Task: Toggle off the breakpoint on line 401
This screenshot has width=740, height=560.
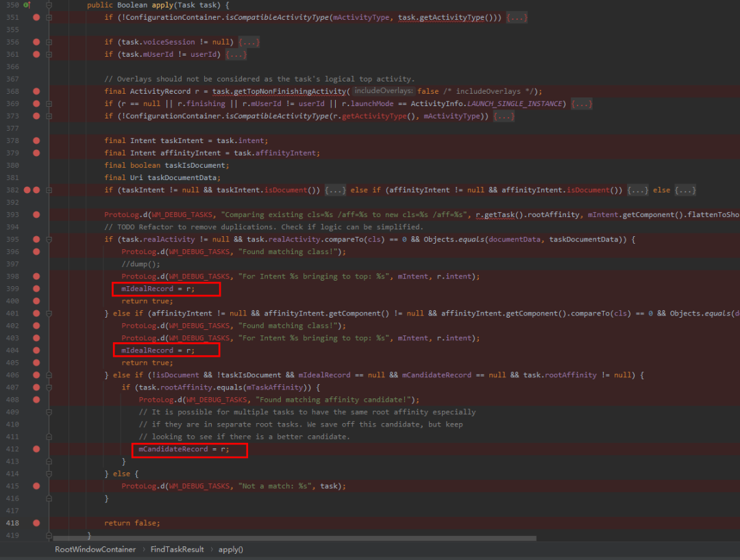Action: click(36, 314)
